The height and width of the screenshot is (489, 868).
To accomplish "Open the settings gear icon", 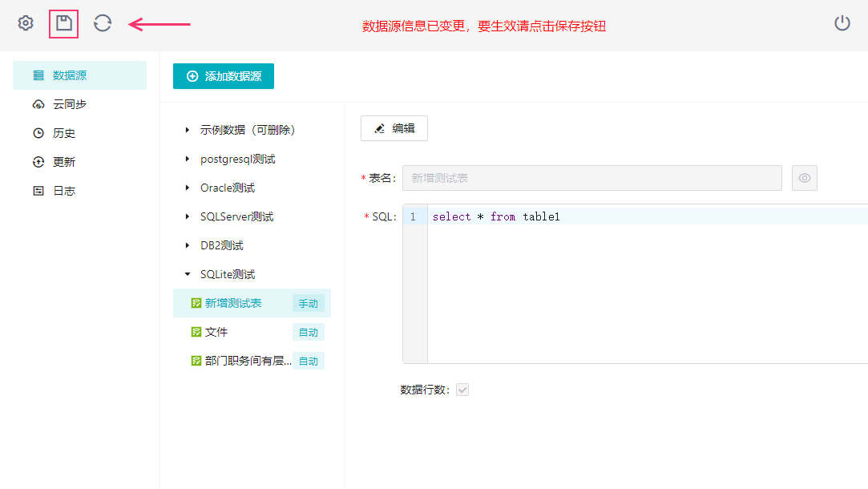I will click(x=26, y=23).
